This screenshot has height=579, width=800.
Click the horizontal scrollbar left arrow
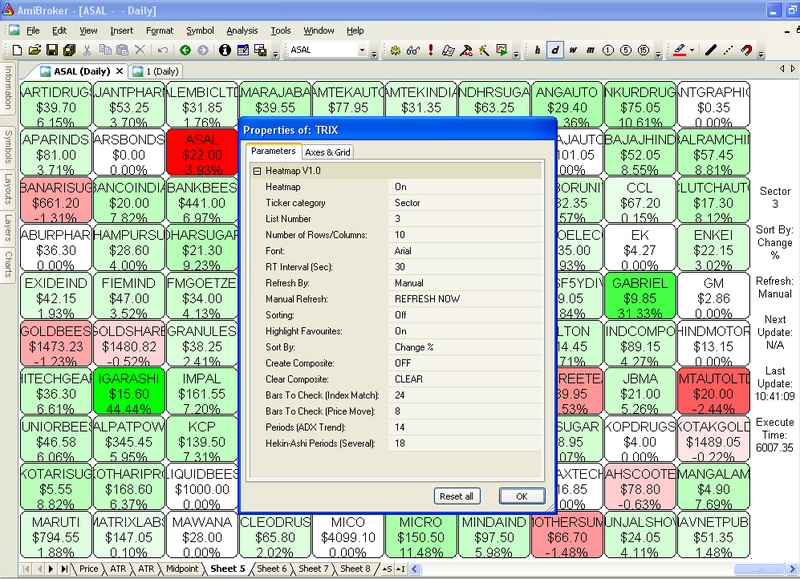[414, 568]
